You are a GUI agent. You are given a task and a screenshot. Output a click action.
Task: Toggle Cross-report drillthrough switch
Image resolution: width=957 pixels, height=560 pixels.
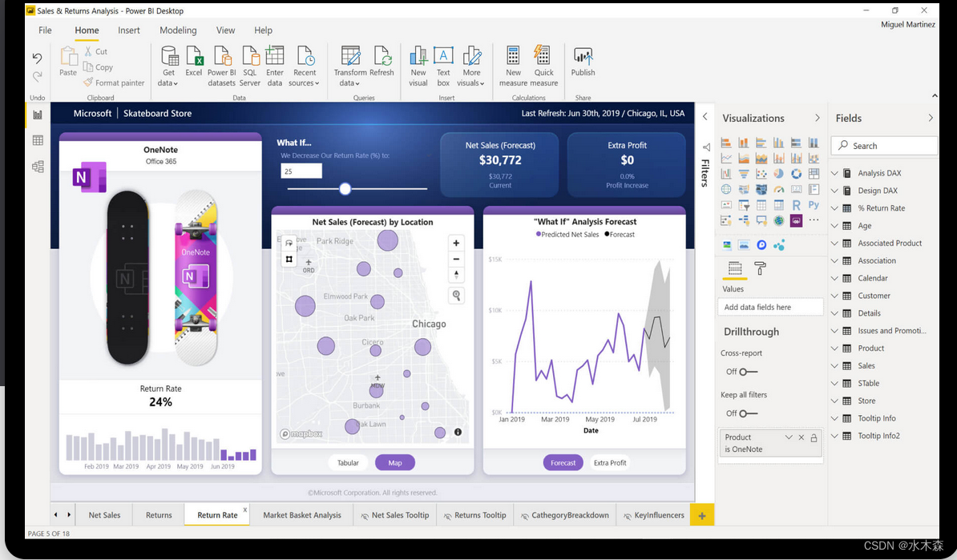(748, 372)
